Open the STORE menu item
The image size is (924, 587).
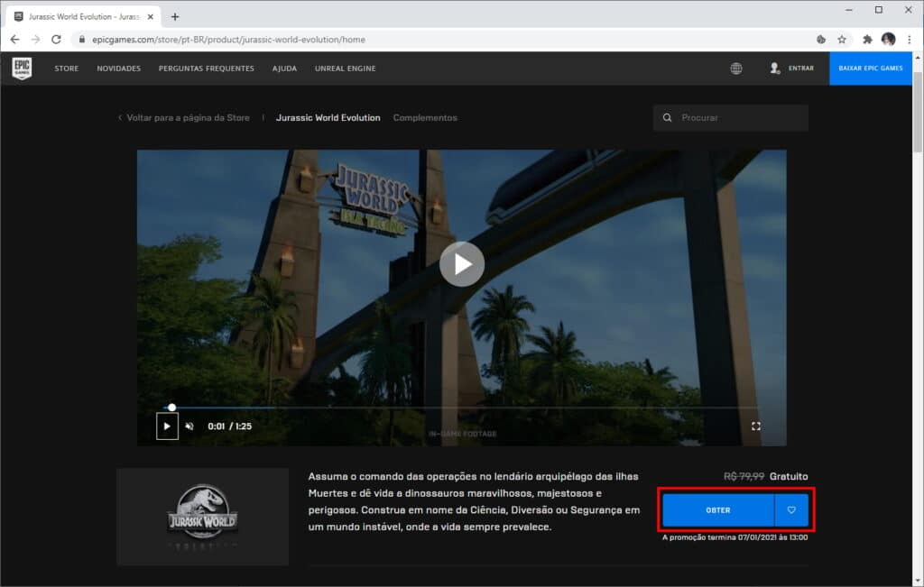coord(67,69)
